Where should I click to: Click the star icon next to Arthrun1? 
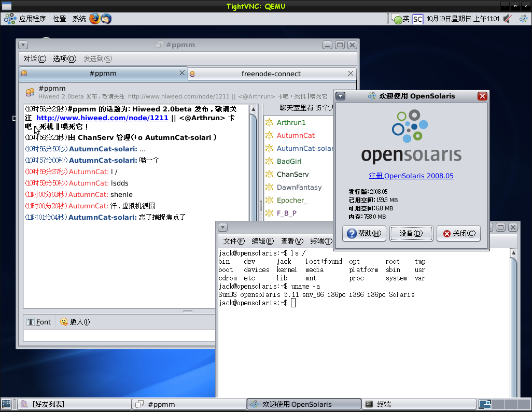(270, 122)
